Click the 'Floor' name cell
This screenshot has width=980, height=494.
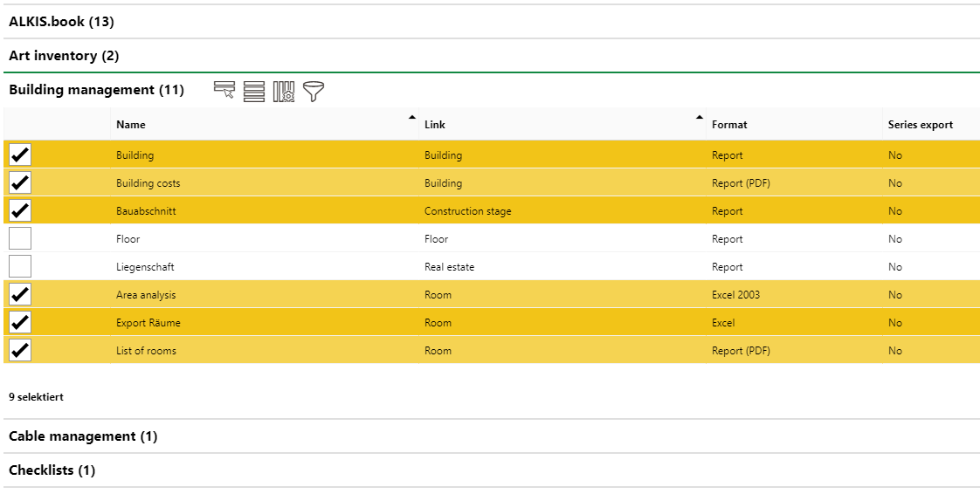(x=128, y=238)
